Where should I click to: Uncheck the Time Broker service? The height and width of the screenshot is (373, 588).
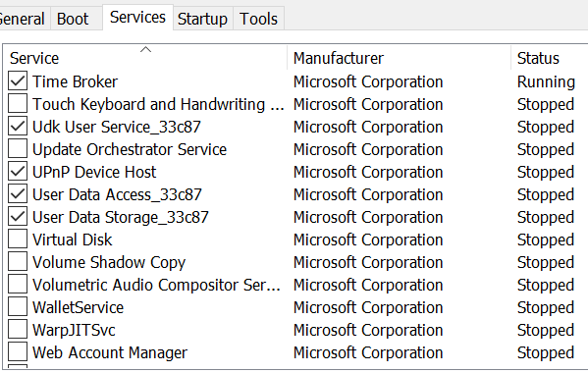pos(18,80)
